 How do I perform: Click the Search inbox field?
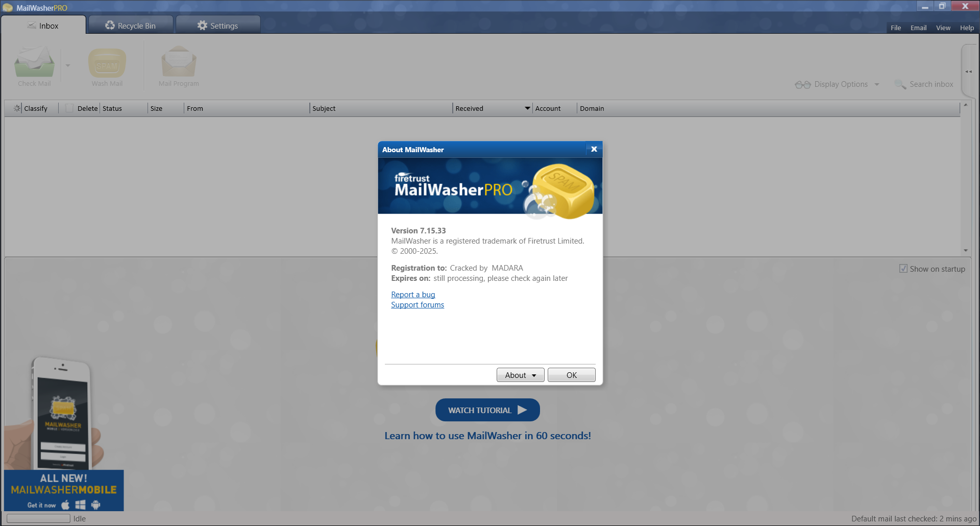point(931,84)
